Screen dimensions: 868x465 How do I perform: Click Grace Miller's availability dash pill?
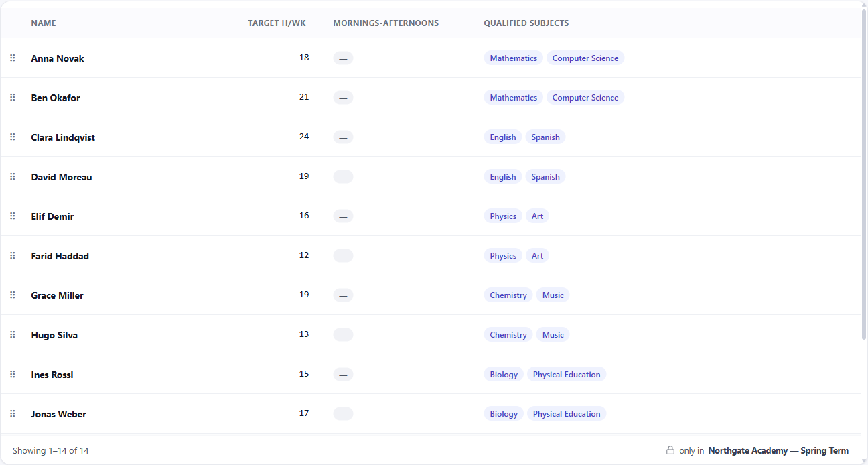[343, 295]
